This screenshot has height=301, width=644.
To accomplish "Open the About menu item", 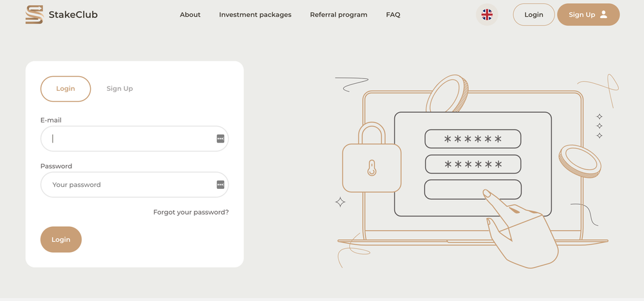I will pos(190,15).
